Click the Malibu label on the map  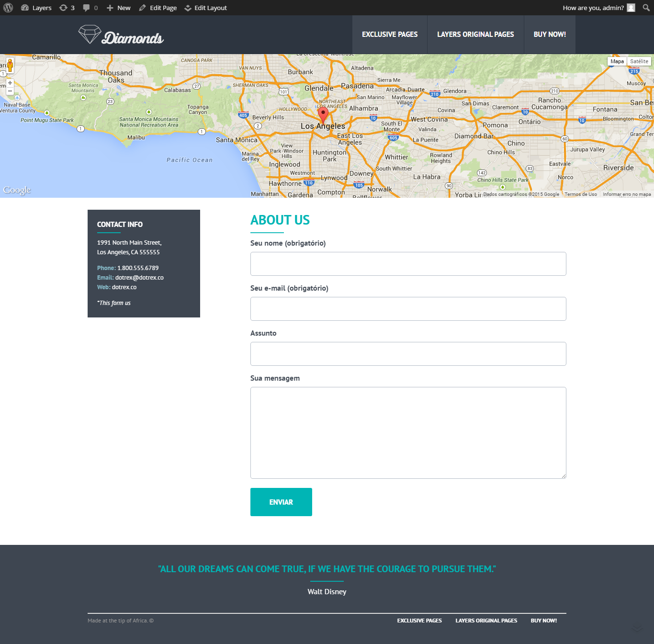[136, 137]
